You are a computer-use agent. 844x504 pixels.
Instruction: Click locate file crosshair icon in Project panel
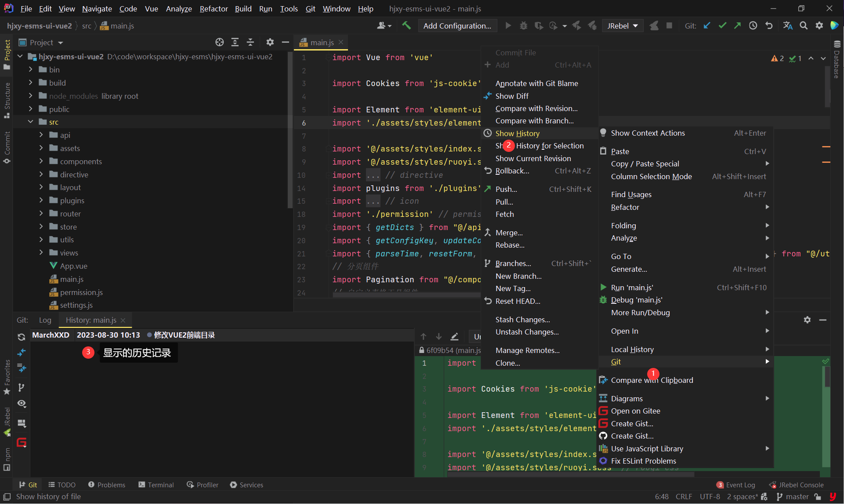pyautogui.click(x=219, y=42)
